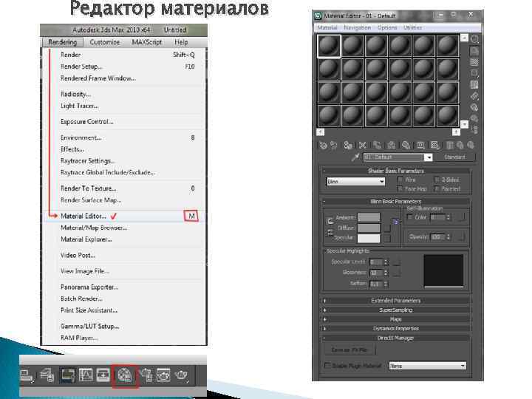Click the Render Setup icon on main toolbar
Image resolution: width=532 pixels, height=399 pixels.
[146, 375]
